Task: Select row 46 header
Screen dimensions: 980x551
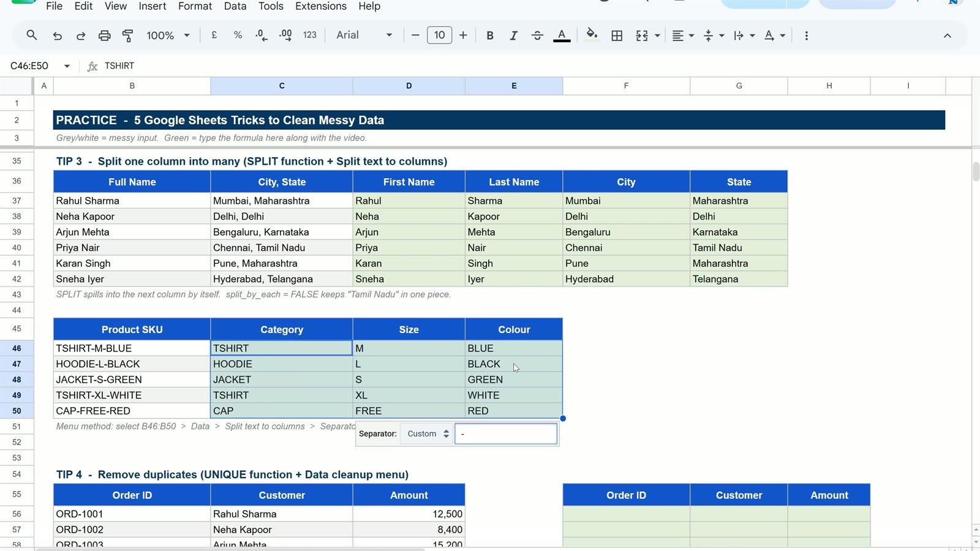Action: tap(17, 348)
